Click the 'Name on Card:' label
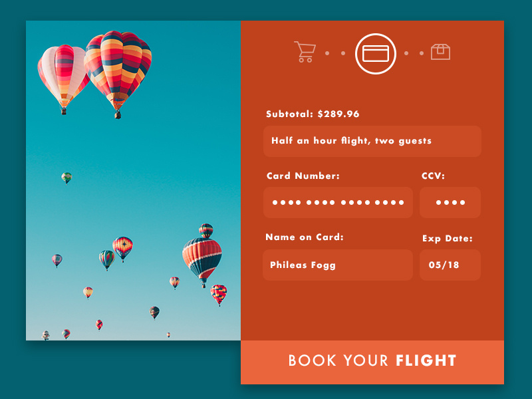This screenshot has width=532, height=399. (305, 237)
